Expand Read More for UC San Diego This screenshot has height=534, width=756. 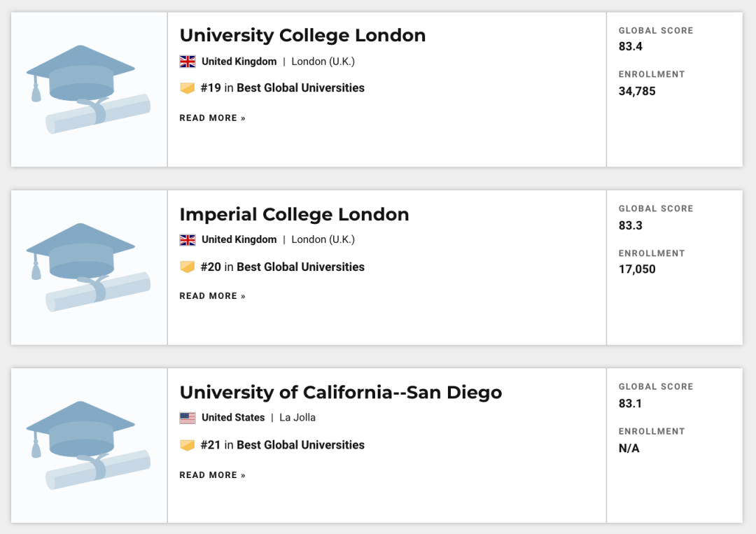click(x=212, y=475)
